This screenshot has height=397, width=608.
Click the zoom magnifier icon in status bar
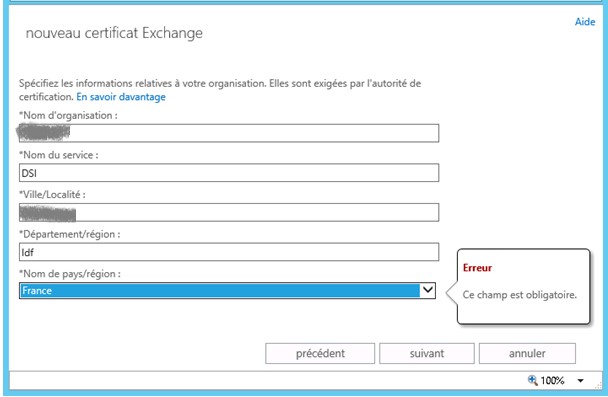click(x=533, y=380)
